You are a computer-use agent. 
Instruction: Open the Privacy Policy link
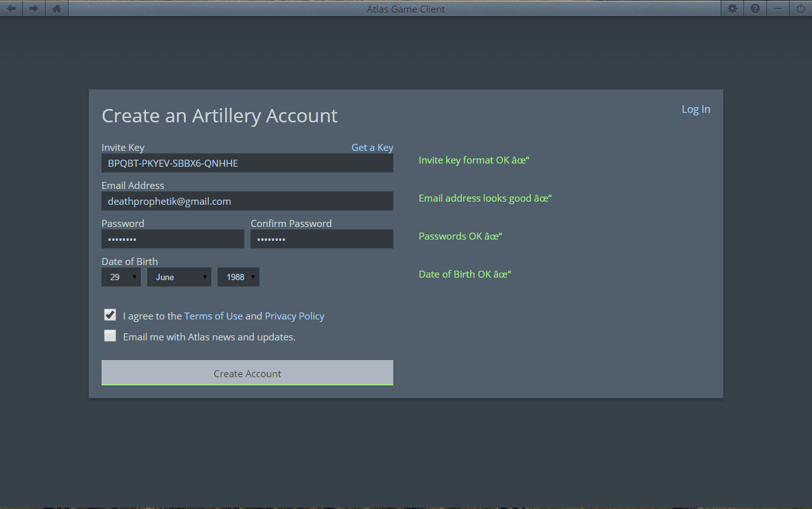(x=294, y=316)
